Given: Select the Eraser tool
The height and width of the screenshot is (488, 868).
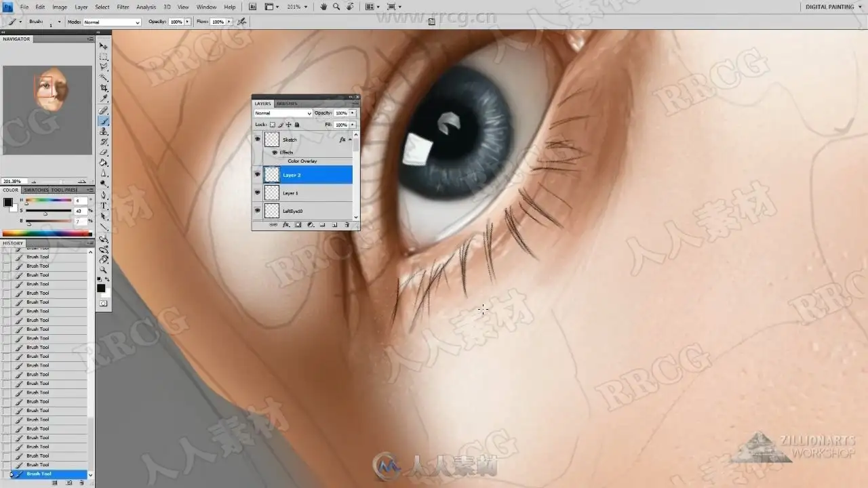Looking at the screenshot, I should click(x=104, y=152).
